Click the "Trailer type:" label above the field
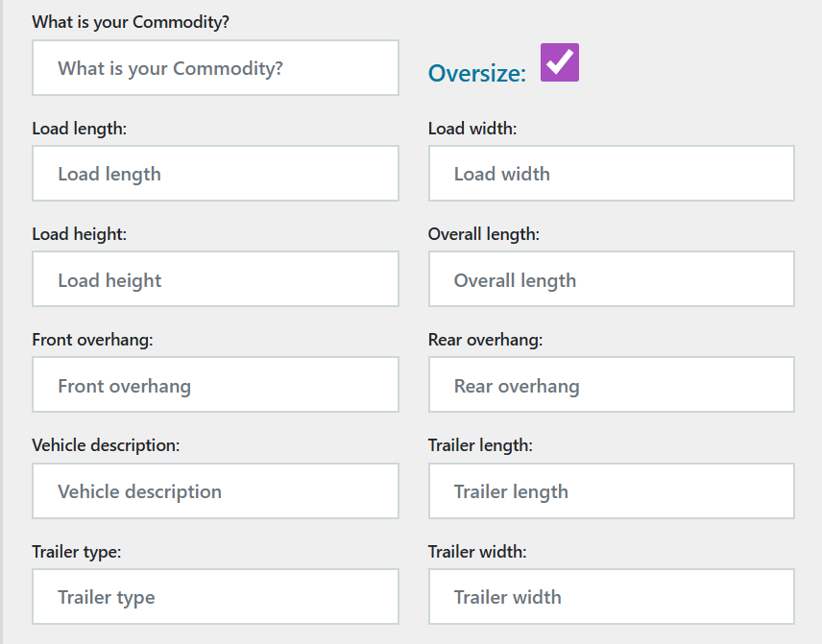The width and height of the screenshot is (822, 644). 76,551
